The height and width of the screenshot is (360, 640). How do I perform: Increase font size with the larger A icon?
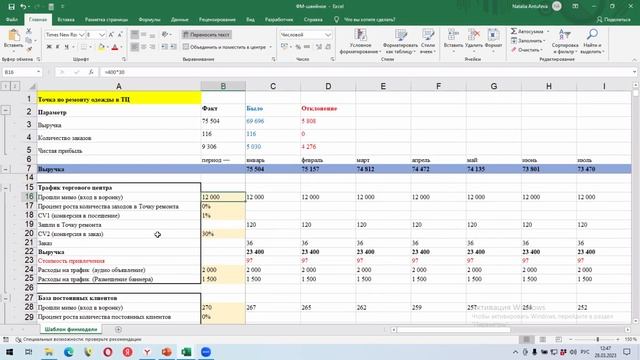(111, 35)
